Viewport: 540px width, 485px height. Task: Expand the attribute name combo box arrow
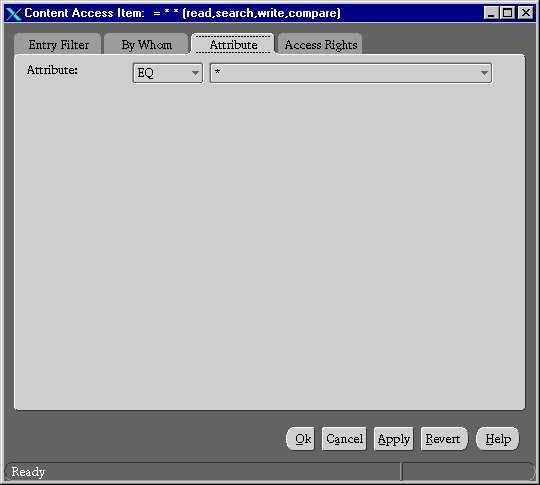pos(484,73)
